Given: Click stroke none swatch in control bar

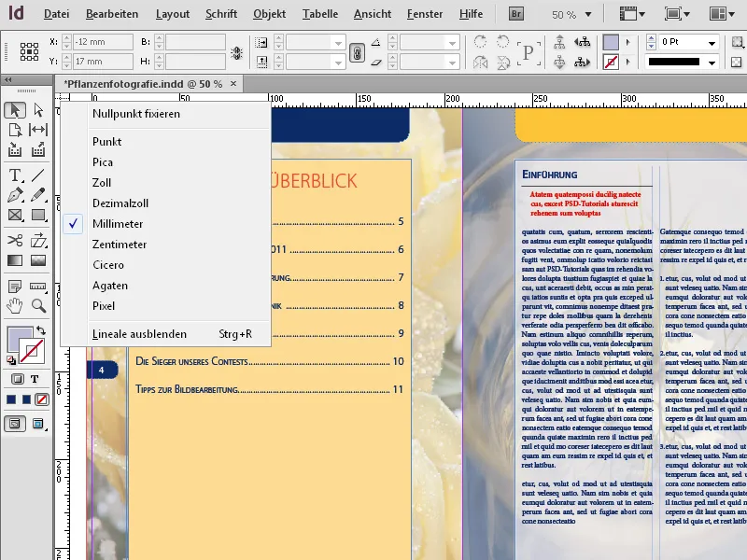Looking at the screenshot, I should 611,62.
